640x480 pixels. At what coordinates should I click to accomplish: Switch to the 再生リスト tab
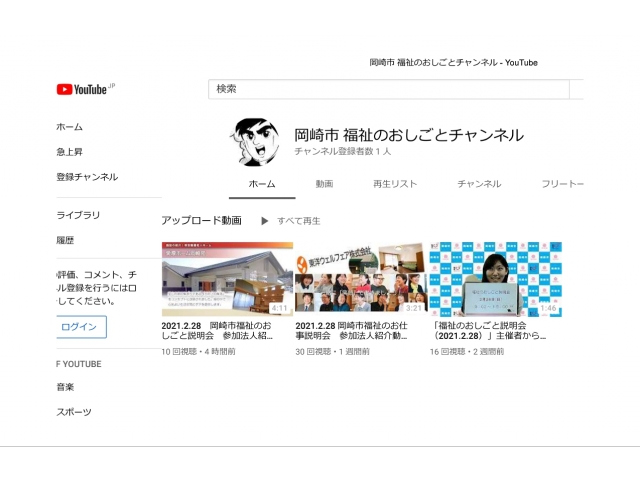(395, 184)
